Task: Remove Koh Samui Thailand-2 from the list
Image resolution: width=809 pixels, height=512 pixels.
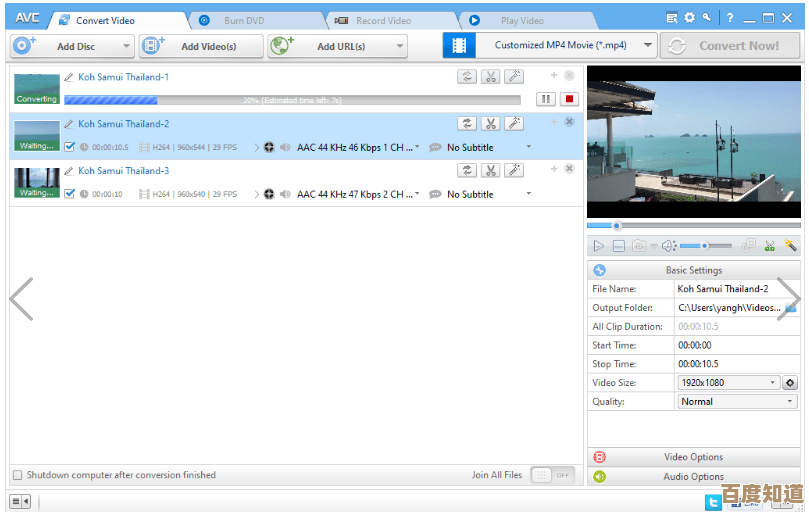Action: (569, 122)
